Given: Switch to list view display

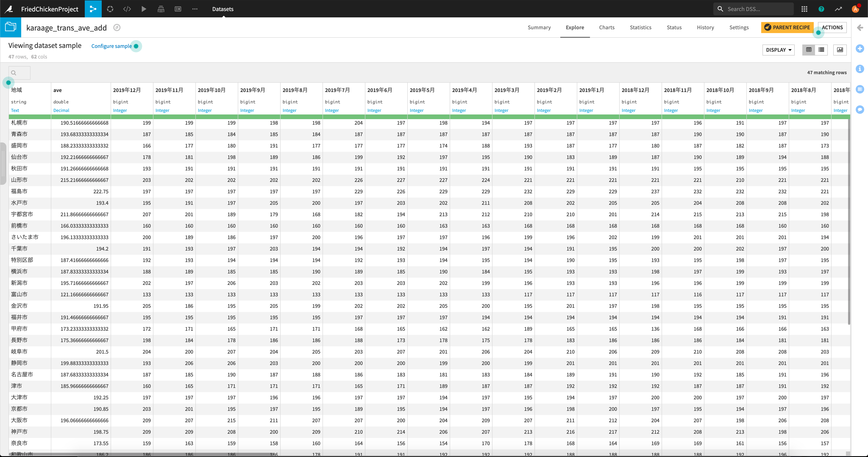Looking at the screenshot, I should coord(822,50).
